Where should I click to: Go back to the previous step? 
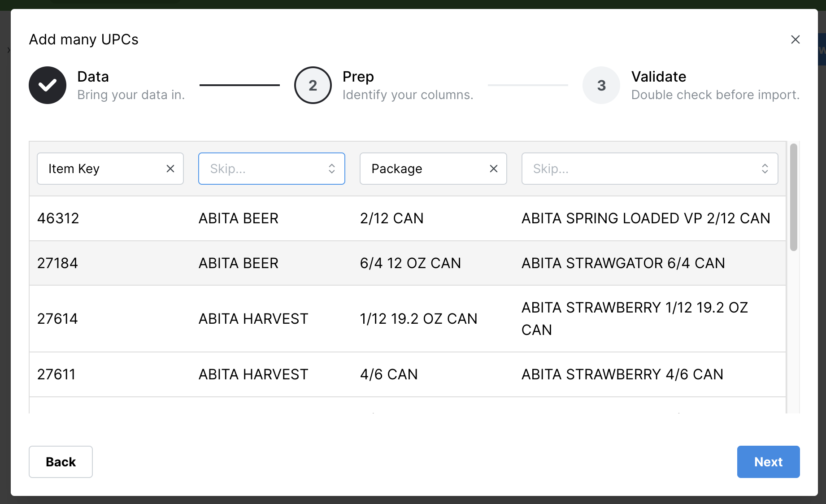tap(61, 462)
